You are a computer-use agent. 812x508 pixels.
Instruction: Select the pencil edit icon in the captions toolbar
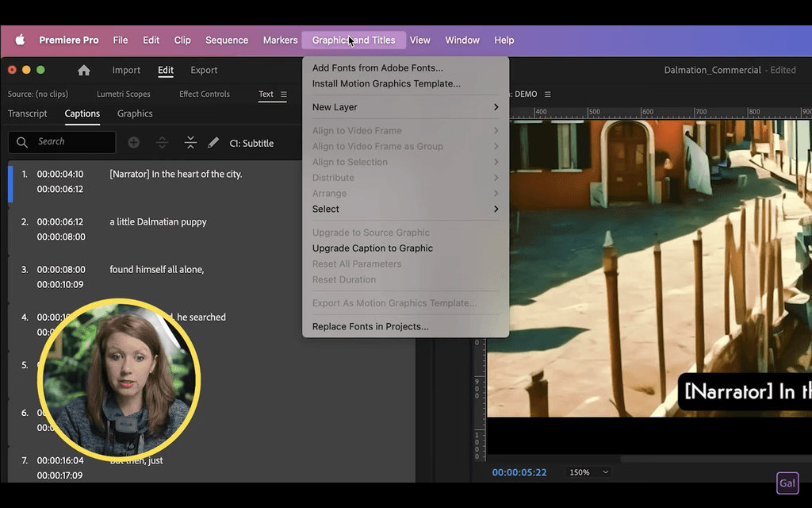point(213,142)
